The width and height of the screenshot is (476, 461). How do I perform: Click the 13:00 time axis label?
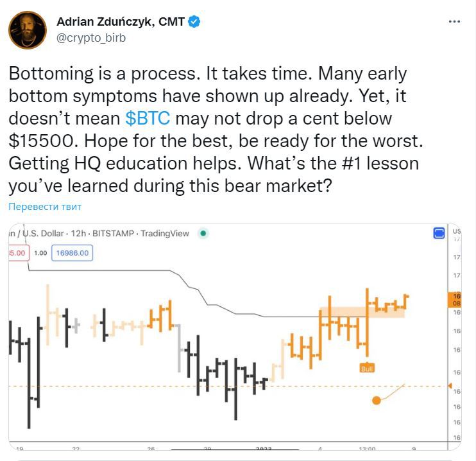coord(367,449)
